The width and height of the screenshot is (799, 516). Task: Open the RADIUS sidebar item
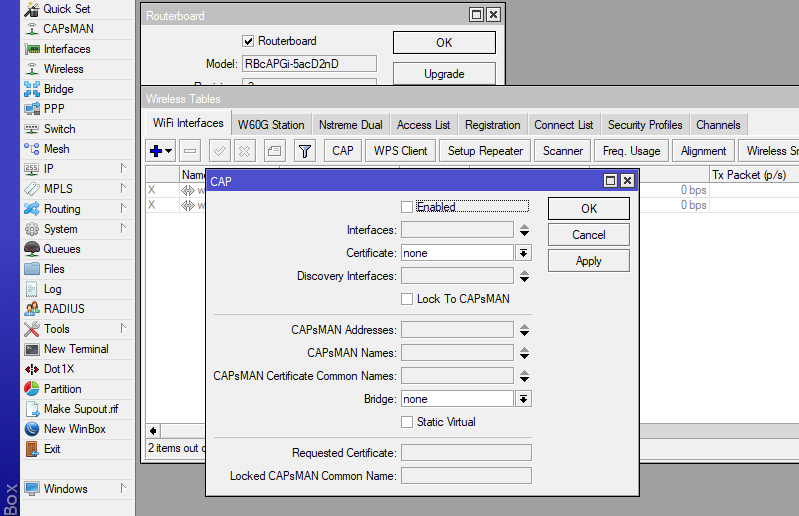63,309
